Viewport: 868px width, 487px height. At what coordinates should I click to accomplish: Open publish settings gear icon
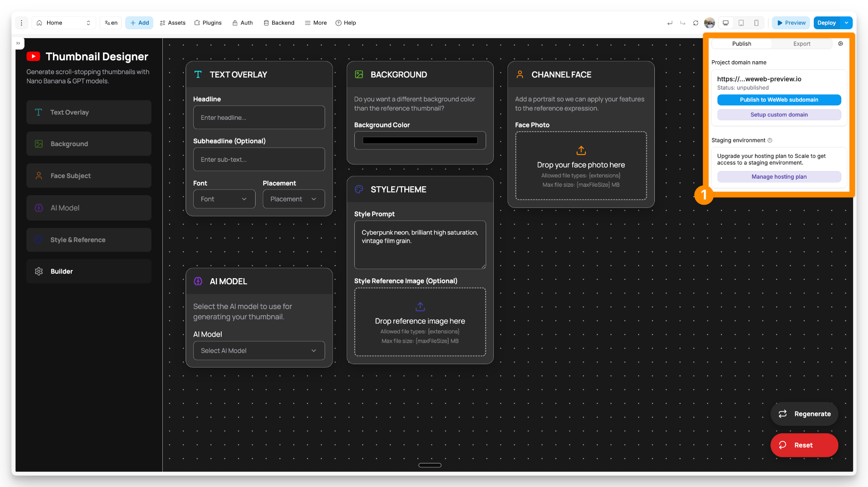click(840, 44)
